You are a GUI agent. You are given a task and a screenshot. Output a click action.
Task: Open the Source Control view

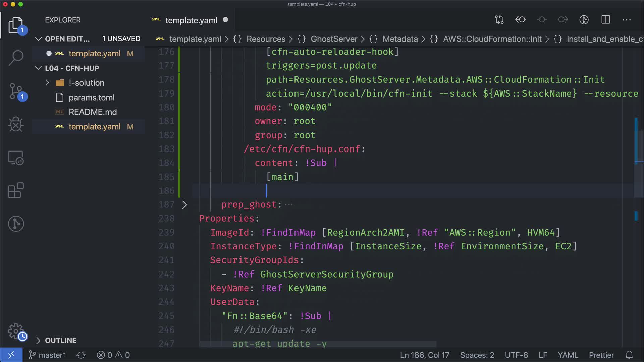click(16, 91)
